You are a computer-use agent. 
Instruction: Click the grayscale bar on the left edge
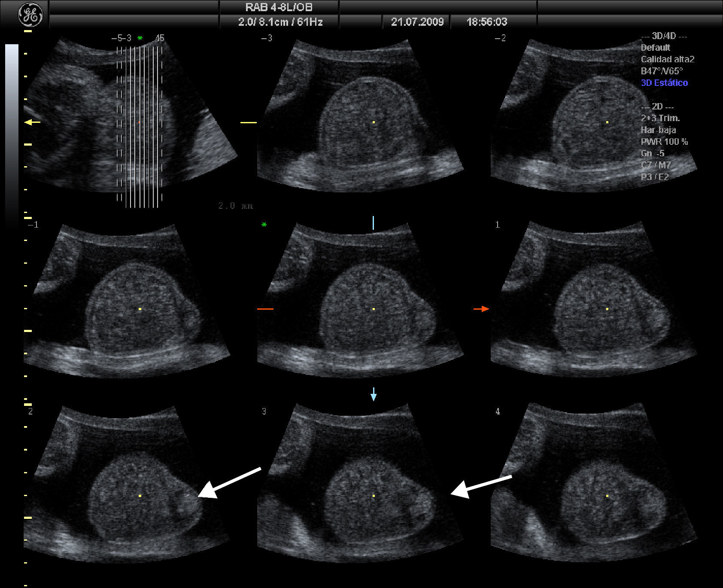coord(12,129)
